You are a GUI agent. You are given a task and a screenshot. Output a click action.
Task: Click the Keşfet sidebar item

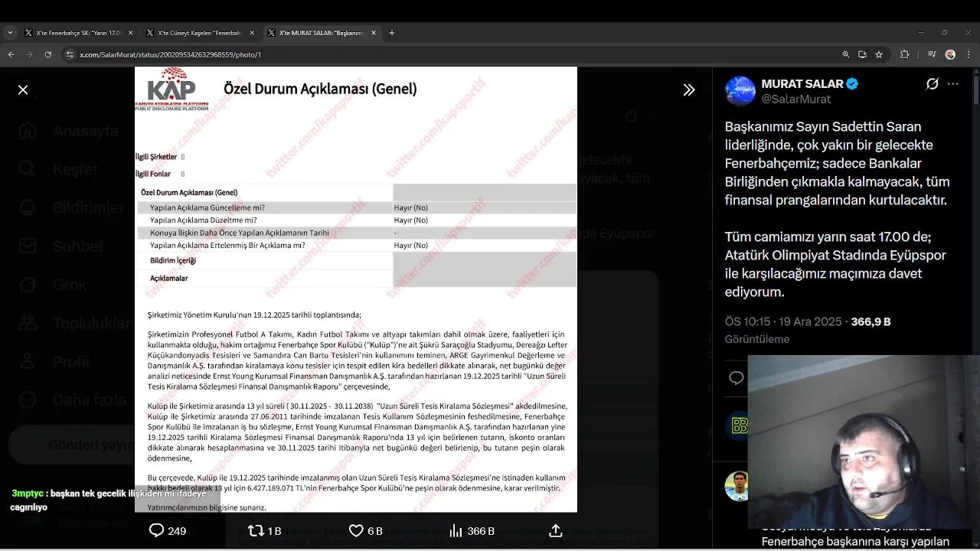59,169
